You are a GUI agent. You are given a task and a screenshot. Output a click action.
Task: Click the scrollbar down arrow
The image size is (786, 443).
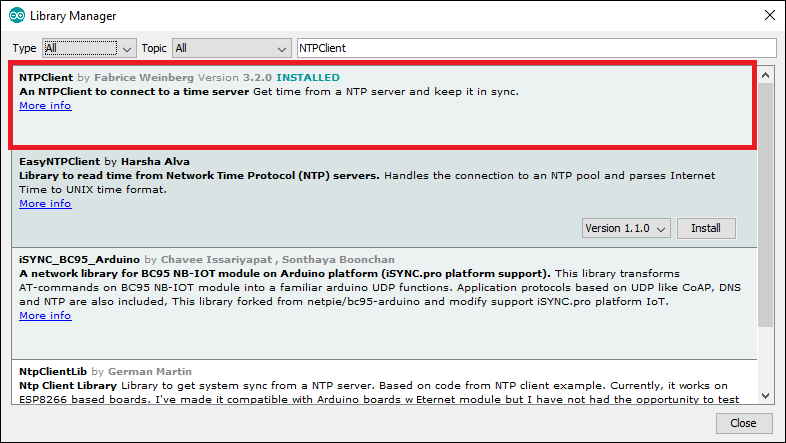[765, 395]
